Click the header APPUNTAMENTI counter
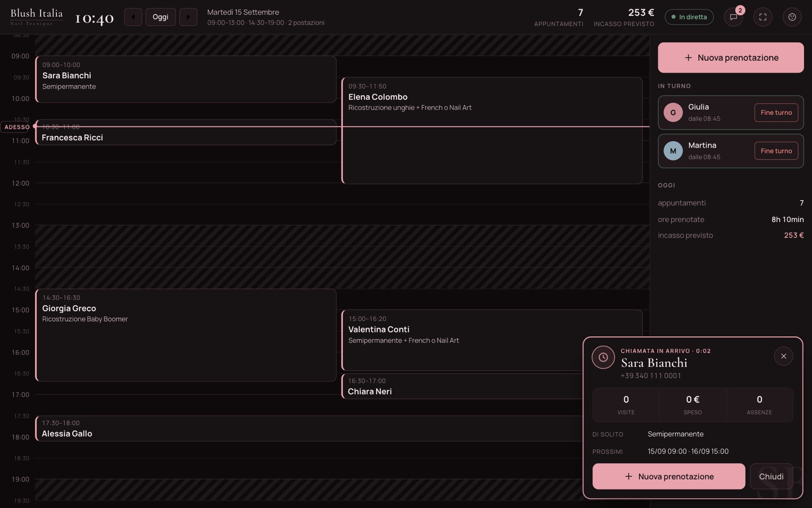 [558, 17]
